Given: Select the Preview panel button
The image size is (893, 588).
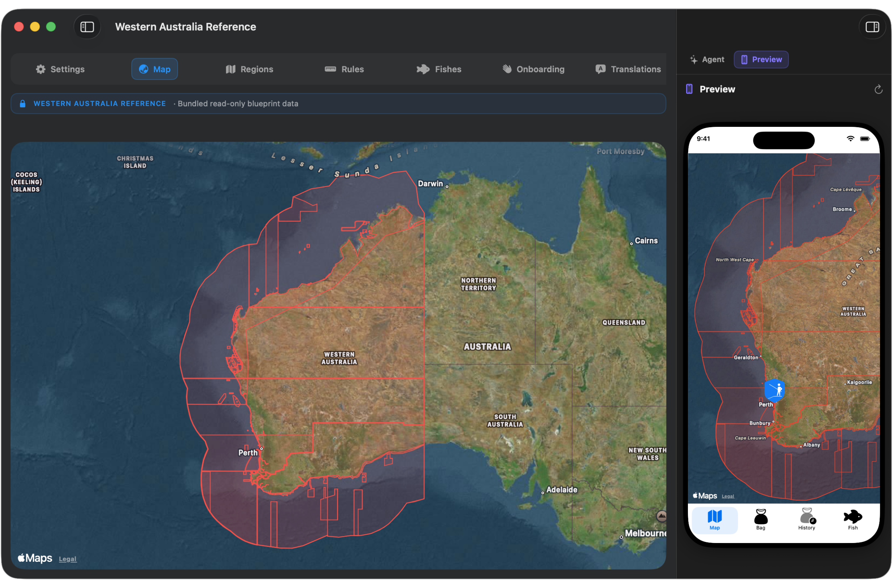Looking at the screenshot, I should click(761, 59).
